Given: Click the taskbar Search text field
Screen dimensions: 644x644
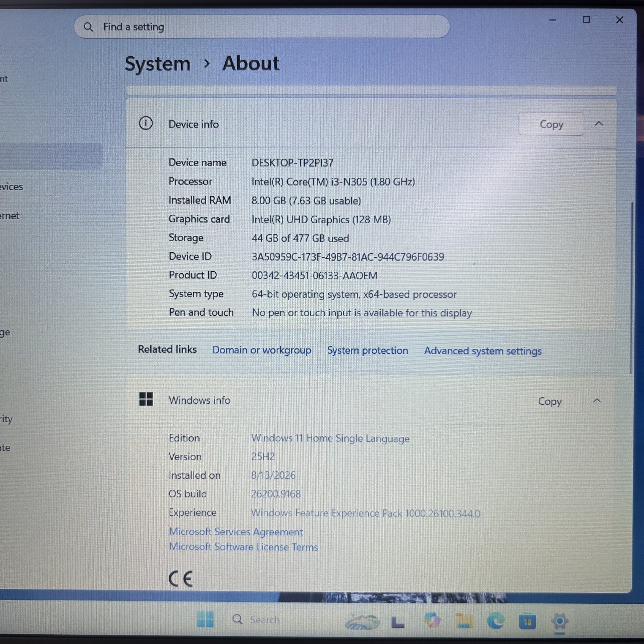Looking at the screenshot, I should (x=265, y=620).
